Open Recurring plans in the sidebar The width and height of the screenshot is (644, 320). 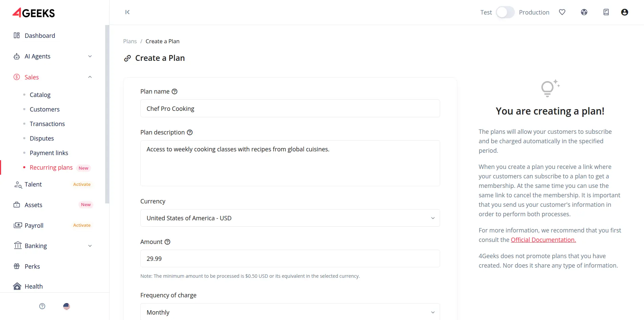pyautogui.click(x=51, y=167)
